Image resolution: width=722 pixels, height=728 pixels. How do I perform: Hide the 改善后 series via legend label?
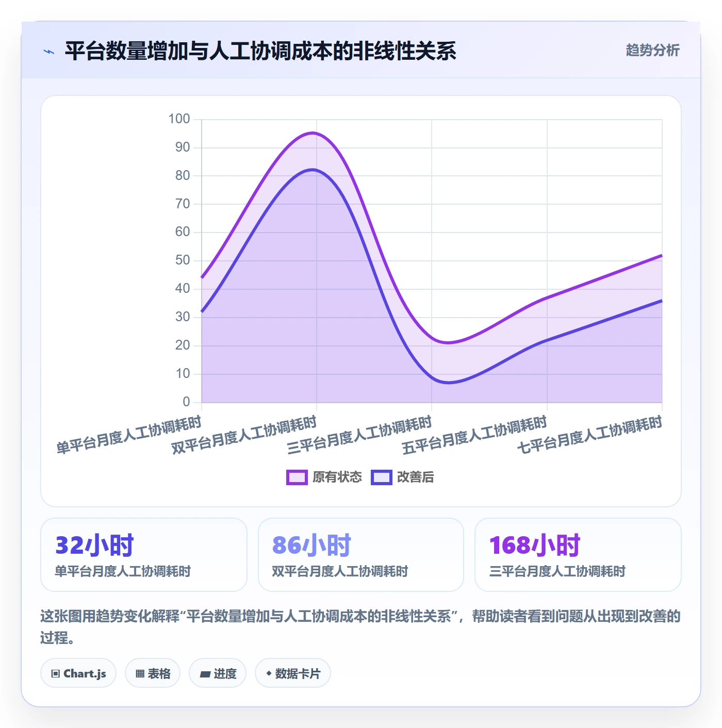[x=415, y=477]
